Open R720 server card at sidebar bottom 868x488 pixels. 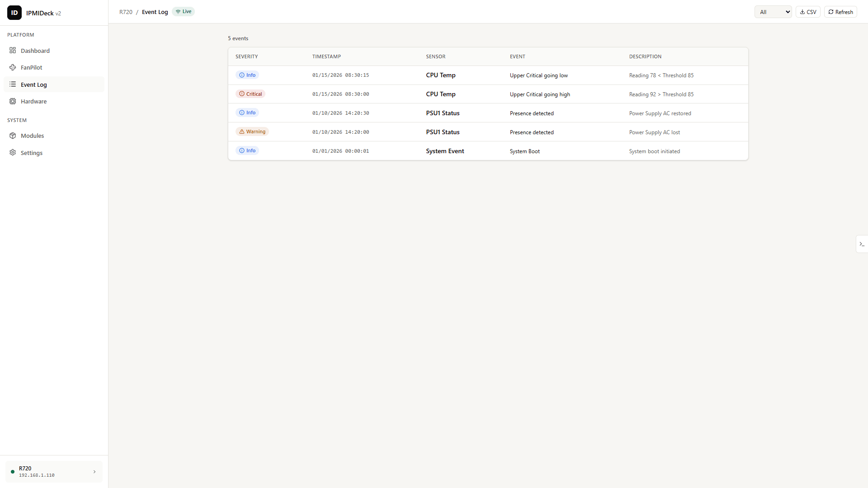[54, 472]
